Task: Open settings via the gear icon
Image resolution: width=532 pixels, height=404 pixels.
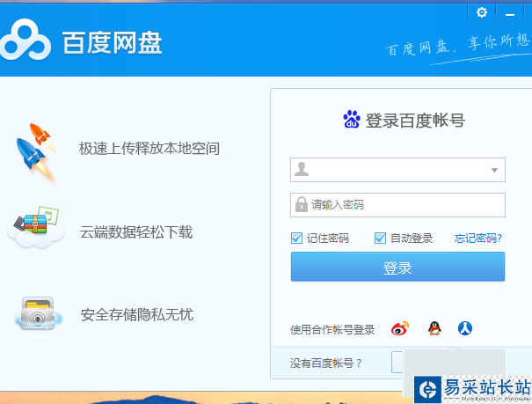Action: pyautogui.click(x=482, y=13)
